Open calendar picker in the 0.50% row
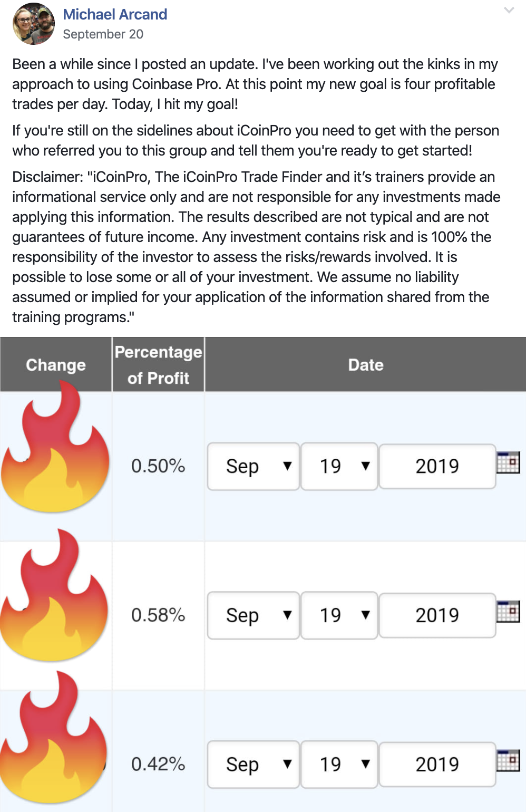 [x=508, y=462]
